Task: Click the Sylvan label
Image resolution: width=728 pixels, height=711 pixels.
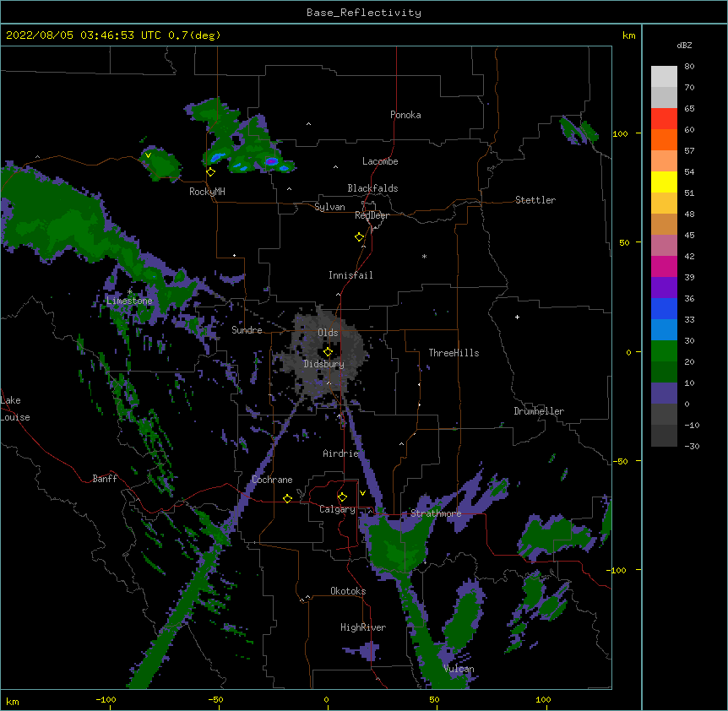Action: pos(329,207)
